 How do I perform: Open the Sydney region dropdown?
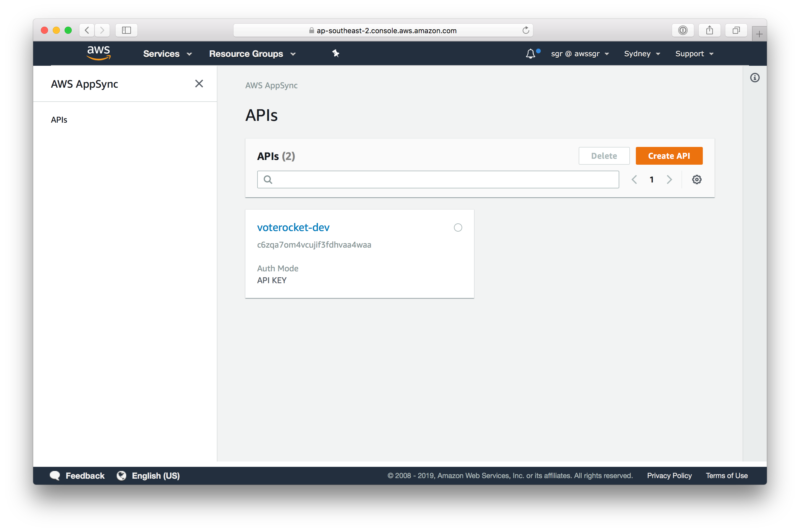tap(642, 54)
